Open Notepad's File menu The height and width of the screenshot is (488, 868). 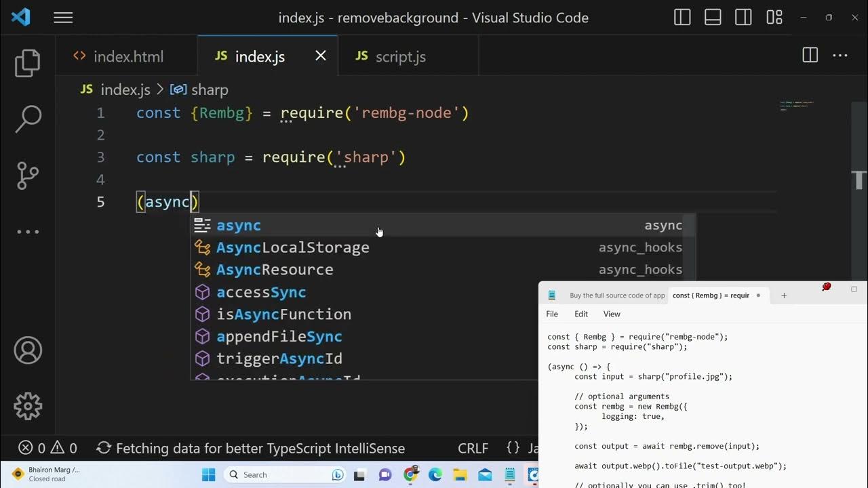click(552, 314)
